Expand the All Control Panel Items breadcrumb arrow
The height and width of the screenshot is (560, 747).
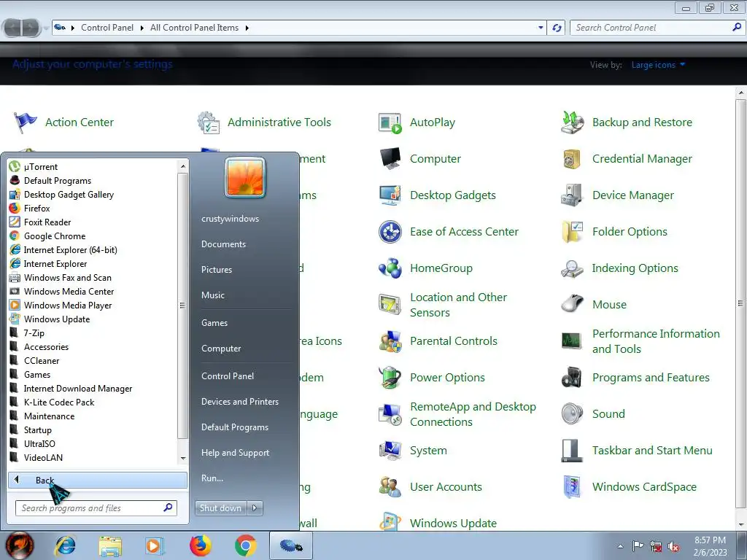pyautogui.click(x=247, y=28)
